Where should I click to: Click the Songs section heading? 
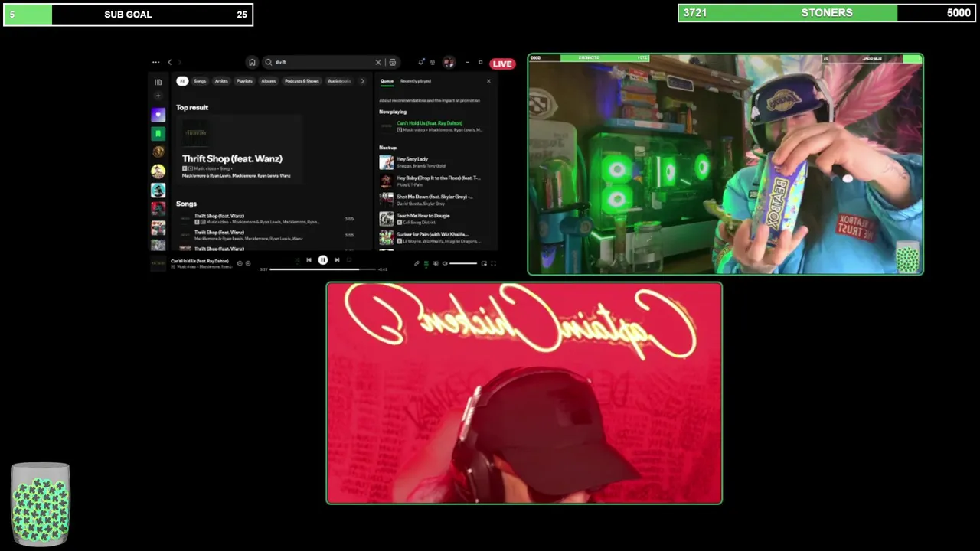(x=186, y=204)
